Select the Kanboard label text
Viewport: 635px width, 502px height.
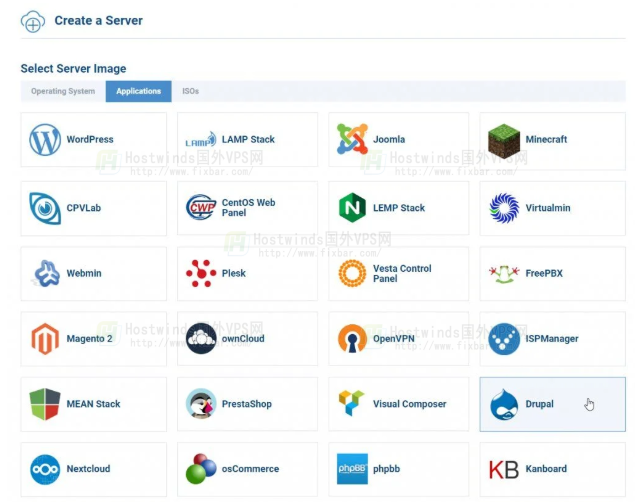[x=546, y=468]
